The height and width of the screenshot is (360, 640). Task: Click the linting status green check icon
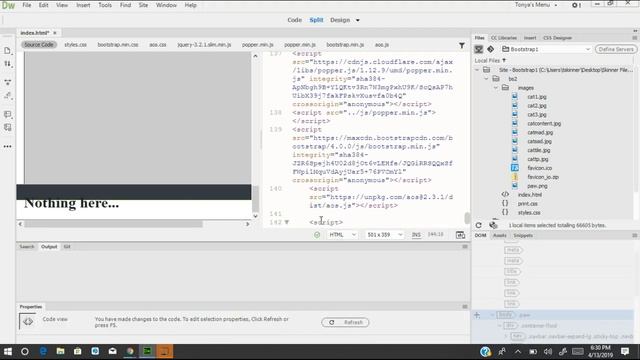317,235
